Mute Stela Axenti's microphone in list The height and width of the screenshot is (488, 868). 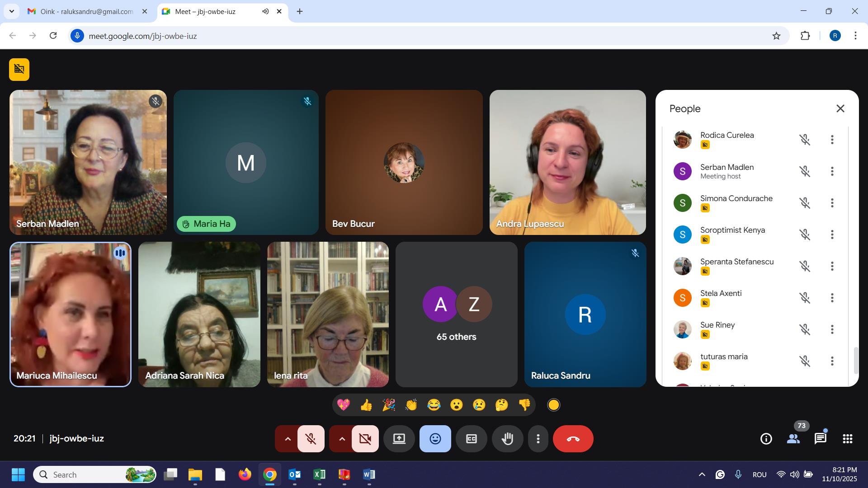[x=804, y=298]
